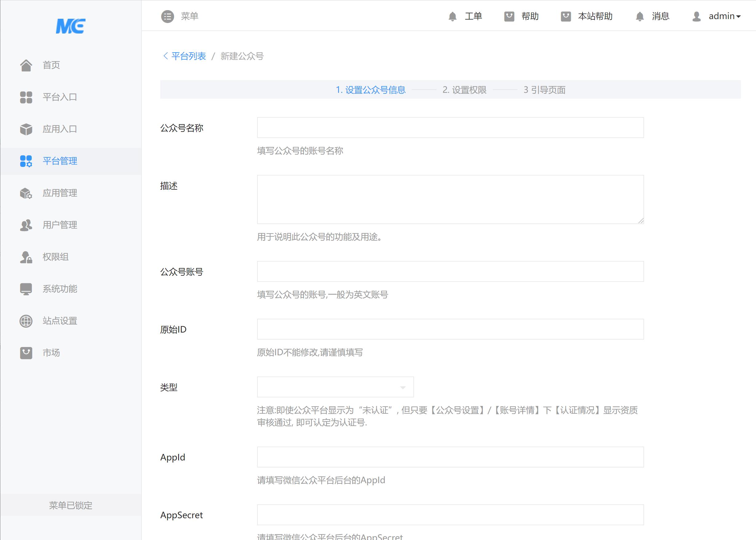
Task: Click hint text 请填写微信公众平台后台的AppId
Action: point(321,480)
